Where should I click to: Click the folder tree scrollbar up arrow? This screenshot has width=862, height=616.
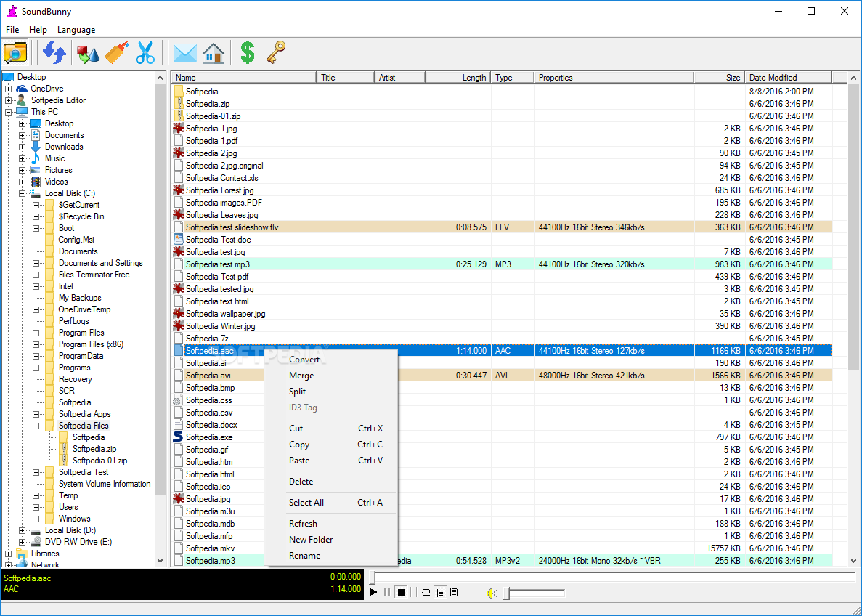pyautogui.click(x=160, y=78)
